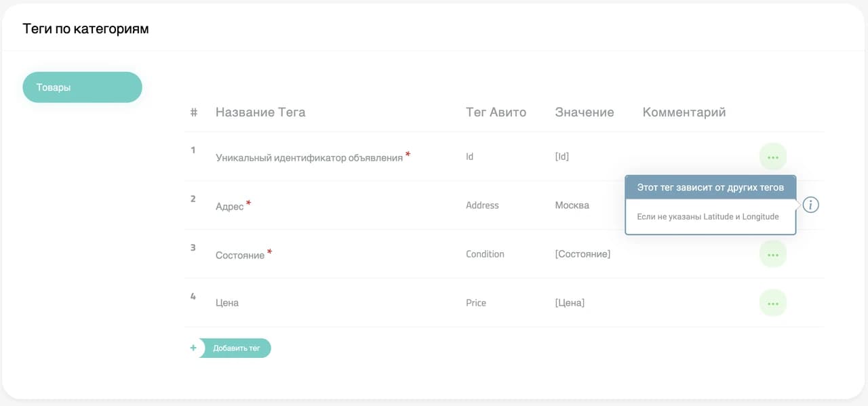The image size is (868, 406).
Task: Click the Значение column header
Action: [585, 113]
